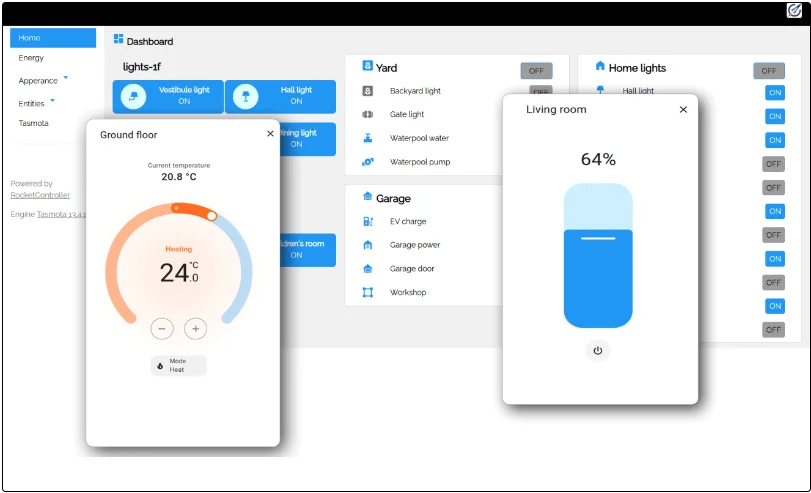Increase target temperature with plus button
811x493 pixels.
click(196, 329)
